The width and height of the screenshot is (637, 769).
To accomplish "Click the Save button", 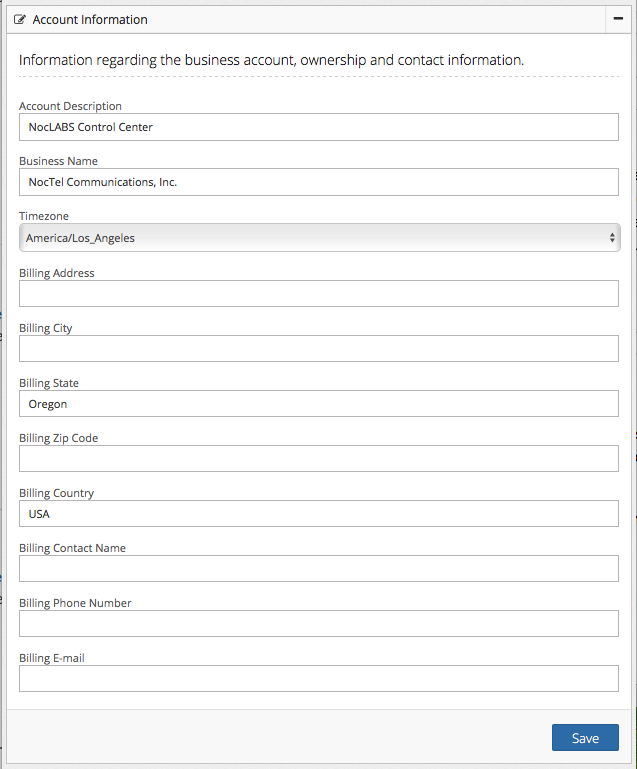I will (585, 738).
